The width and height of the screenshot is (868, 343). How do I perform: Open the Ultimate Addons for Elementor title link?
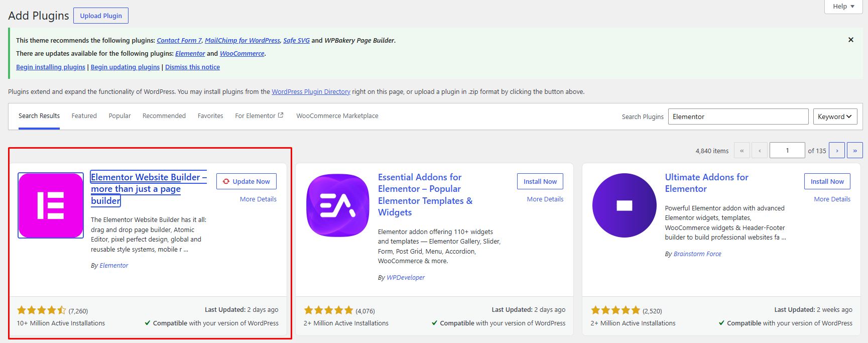[x=707, y=183]
